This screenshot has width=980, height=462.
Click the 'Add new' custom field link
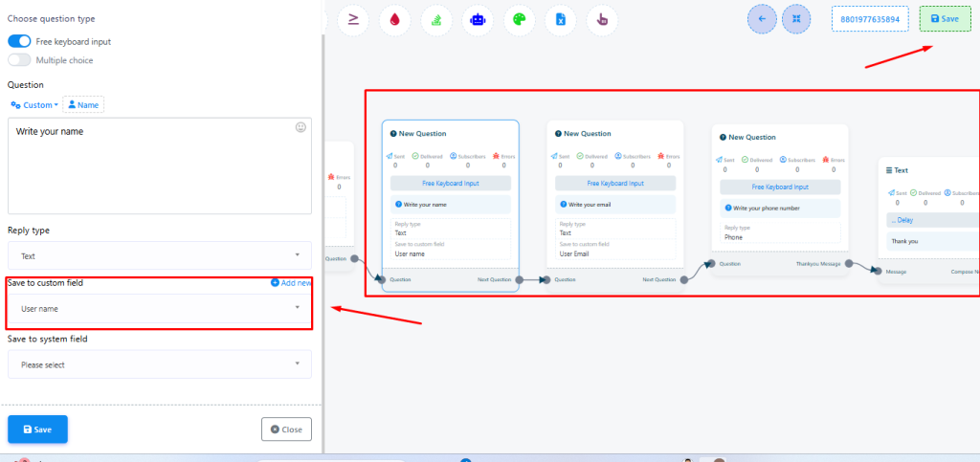click(x=291, y=283)
